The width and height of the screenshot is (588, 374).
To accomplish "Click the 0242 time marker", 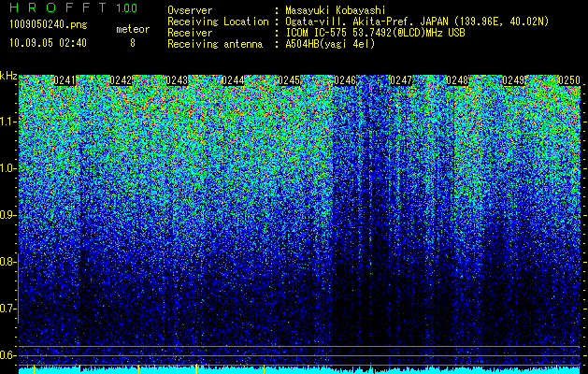I will point(121,80).
